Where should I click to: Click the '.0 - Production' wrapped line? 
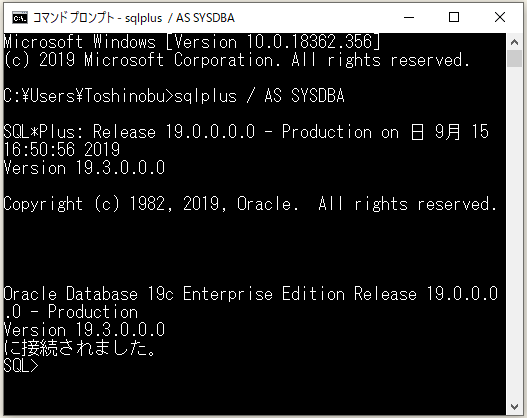coord(71,312)
